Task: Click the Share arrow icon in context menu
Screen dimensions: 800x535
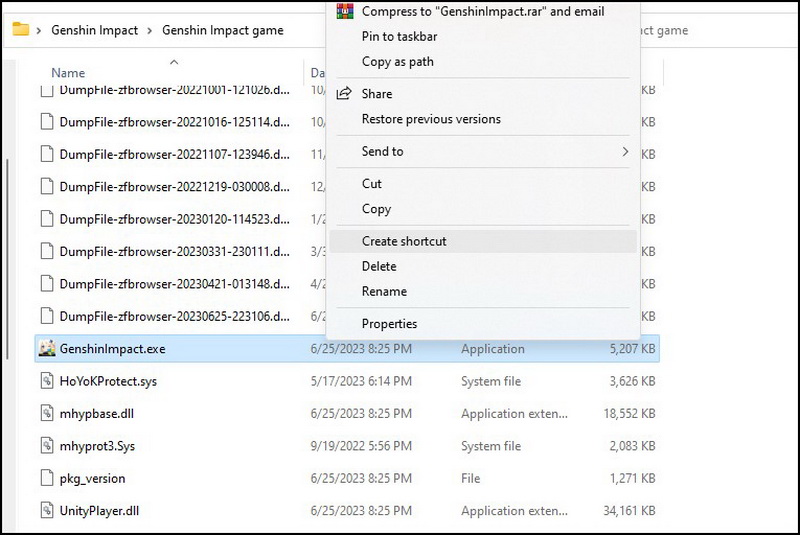Action: [344, 93]
